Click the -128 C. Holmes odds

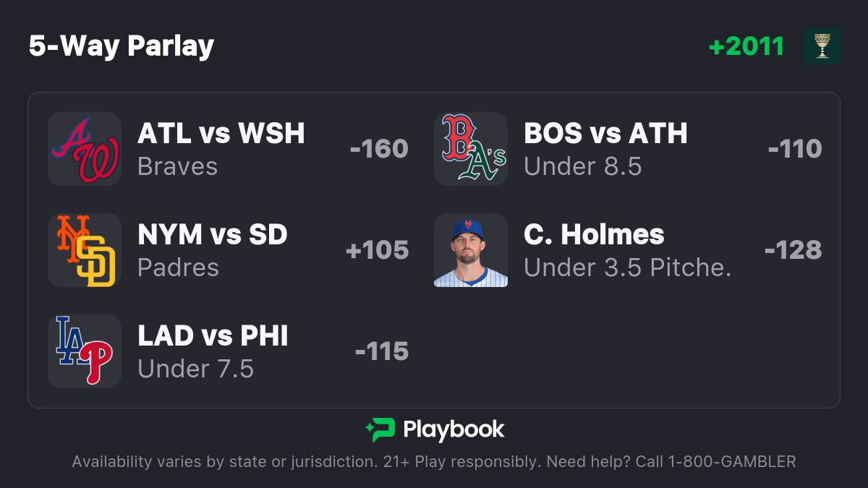point(793,250)
